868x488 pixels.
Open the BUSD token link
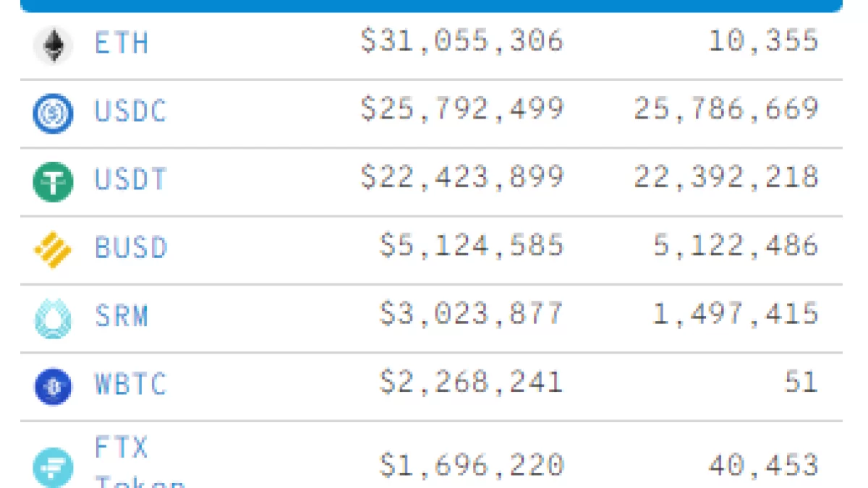click(x=131, y=248)
